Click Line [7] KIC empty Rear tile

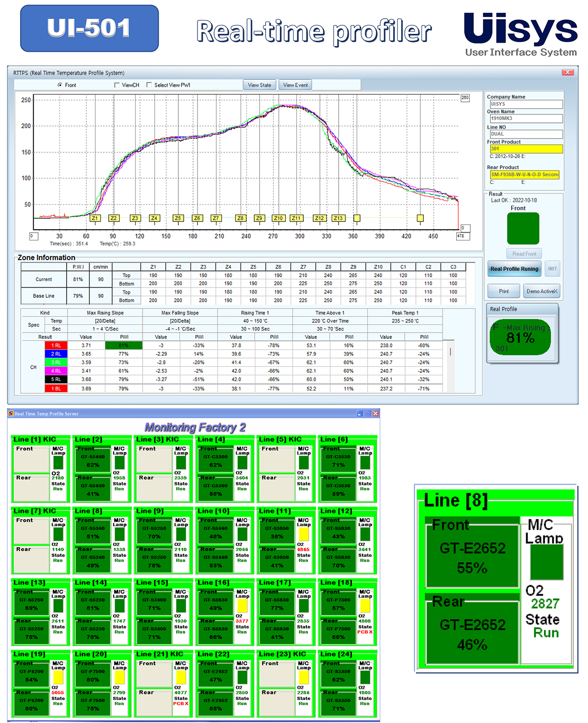(x=31, y=560)
